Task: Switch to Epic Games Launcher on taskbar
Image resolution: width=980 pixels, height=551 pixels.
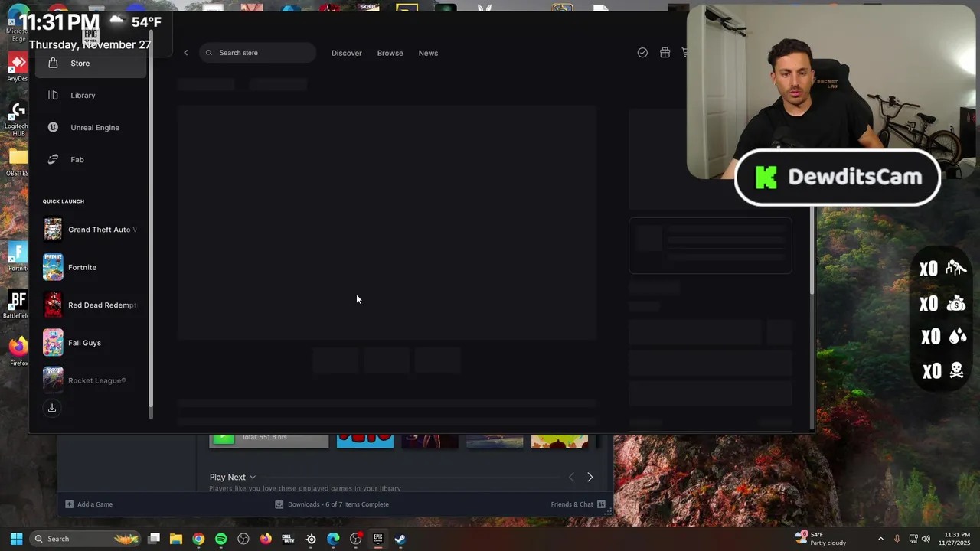Action: (377, 539)
